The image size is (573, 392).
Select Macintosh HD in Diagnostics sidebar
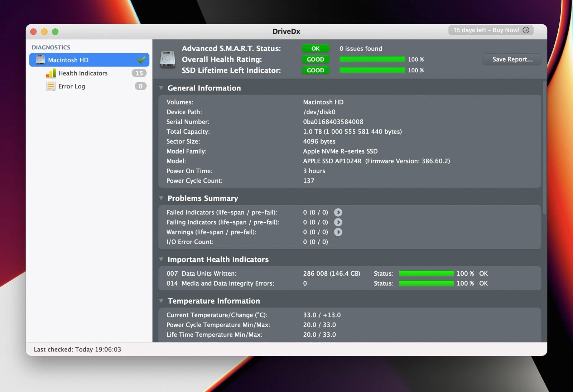pyautogui.click(x=89, y=60)
